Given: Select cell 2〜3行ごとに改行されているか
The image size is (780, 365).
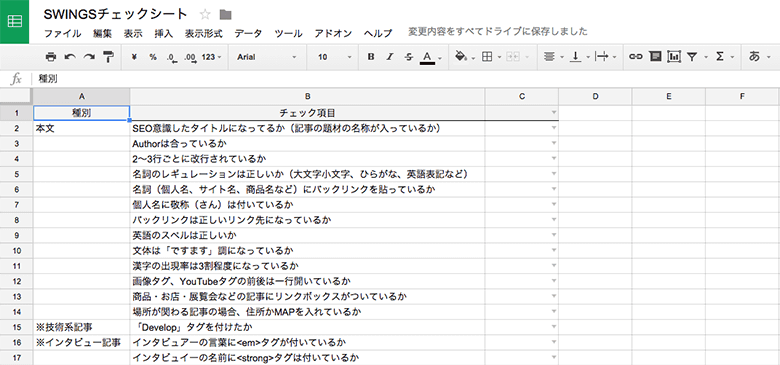Looking at the screenshot, I should tap(307, 159).
